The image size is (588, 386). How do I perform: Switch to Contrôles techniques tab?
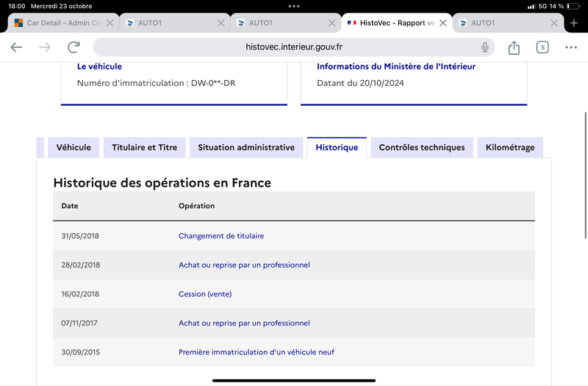click(x=422, y=148)
